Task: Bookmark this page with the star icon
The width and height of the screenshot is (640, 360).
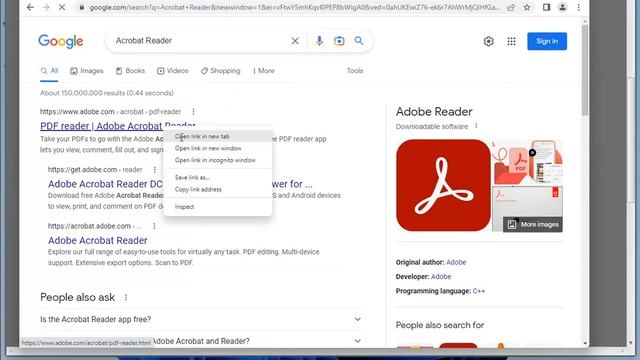Action: pyautogui.click(x=527, y=7)
